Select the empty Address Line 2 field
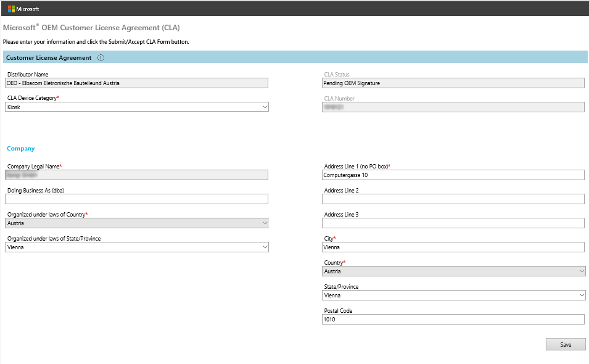Image resolution: width=589 pixels, height=364 pixels. [x=453, y=199]
